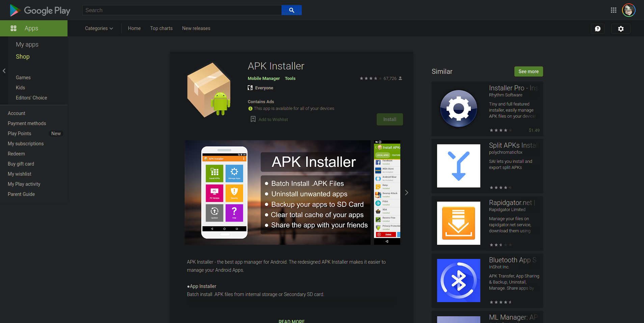Click the APK Installer star rating
644x323 pixels.
point(371,78)
